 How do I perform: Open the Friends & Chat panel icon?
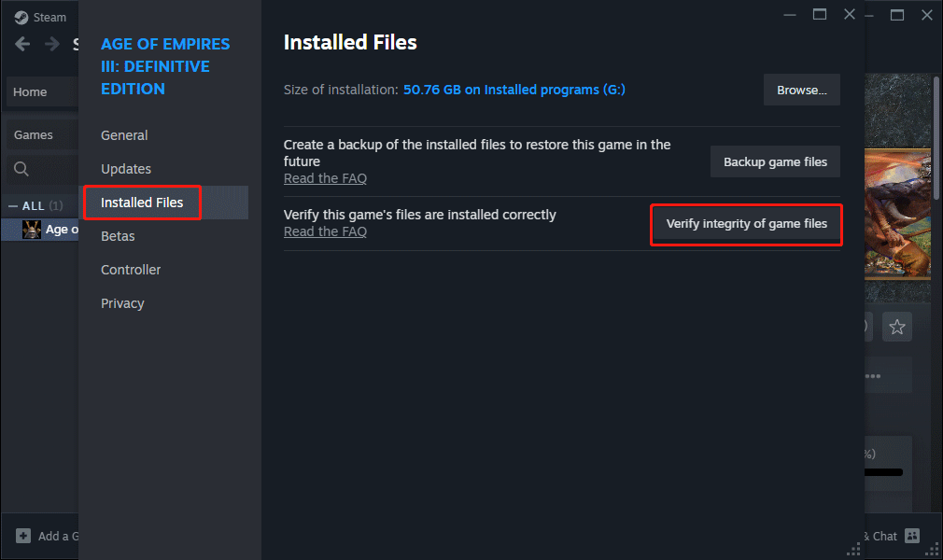913,536
